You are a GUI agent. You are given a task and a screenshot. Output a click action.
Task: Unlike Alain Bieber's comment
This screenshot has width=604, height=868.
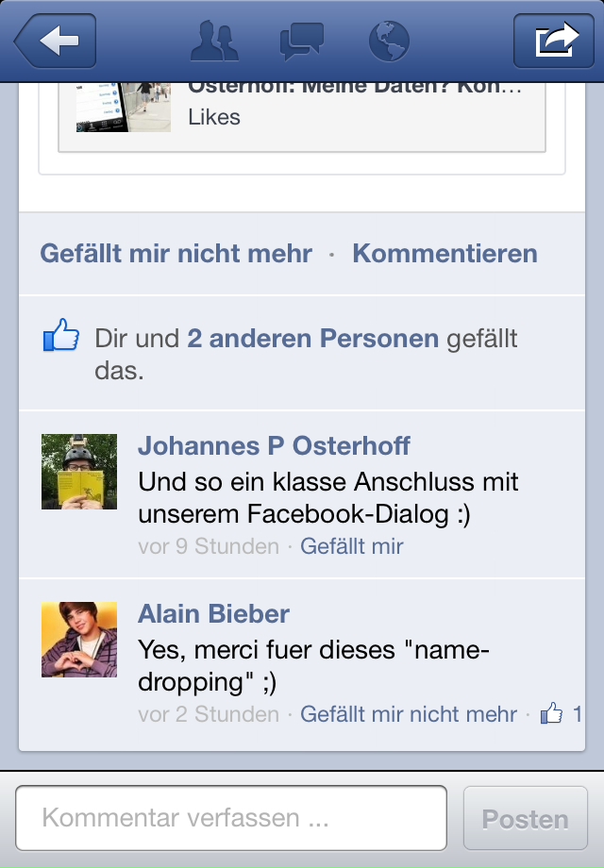point(409,714)
